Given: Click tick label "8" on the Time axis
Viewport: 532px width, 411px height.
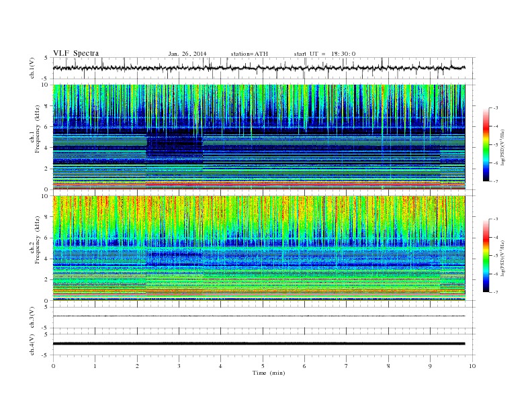Looking at the screenshot, I should pyautogui.click(x=388, y=366).
